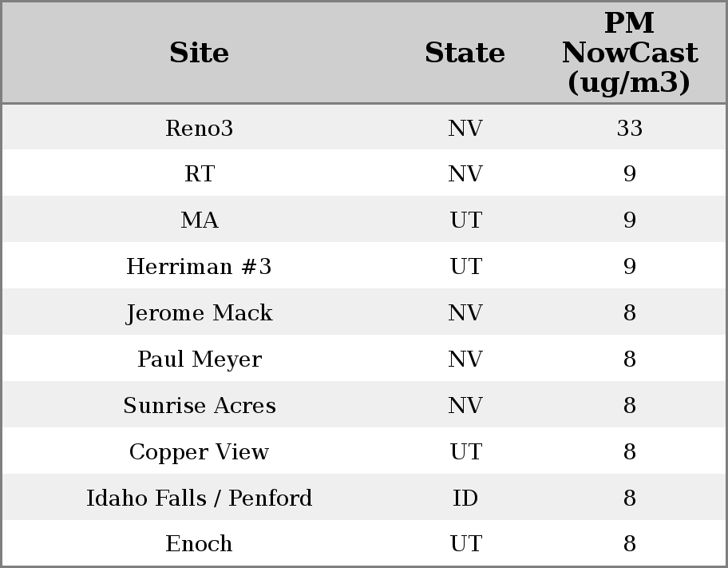The width and height of the screenshot is (728, 568).
Task: Click the PM value 33 for Reno3
Action: coord(629,128)
